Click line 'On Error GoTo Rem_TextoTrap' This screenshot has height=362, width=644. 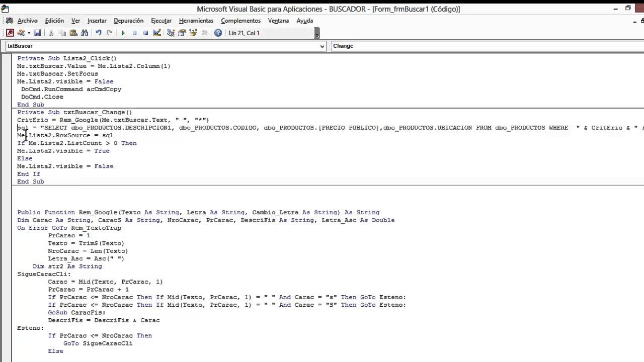coord(69,228)
